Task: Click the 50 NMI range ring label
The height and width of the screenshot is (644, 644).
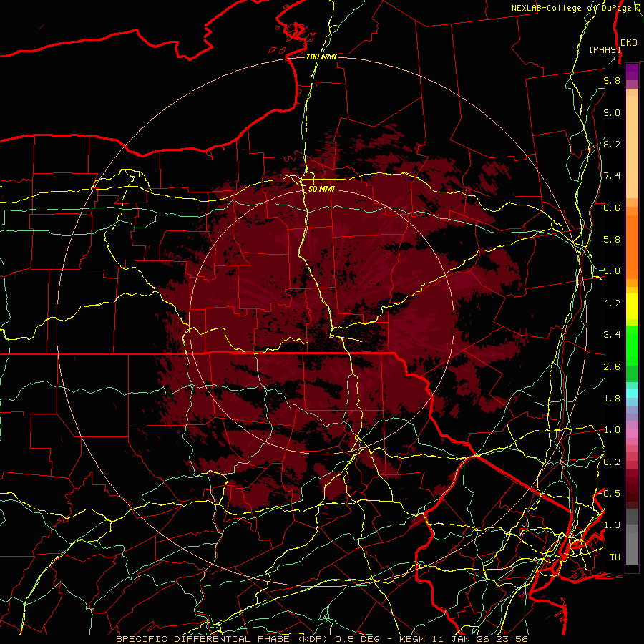Action: (x=321, y=190)
